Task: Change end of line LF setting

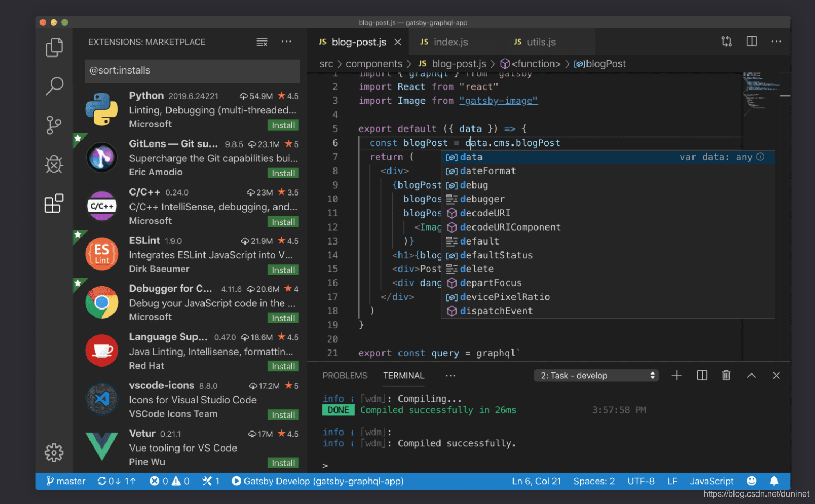Action: coord(672,481)
